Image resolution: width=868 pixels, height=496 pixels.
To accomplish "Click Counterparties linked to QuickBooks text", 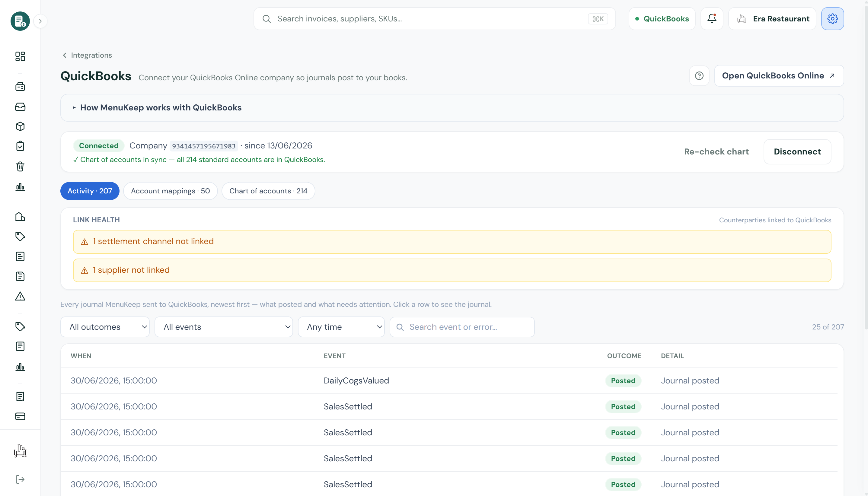I will coord(775,220).
